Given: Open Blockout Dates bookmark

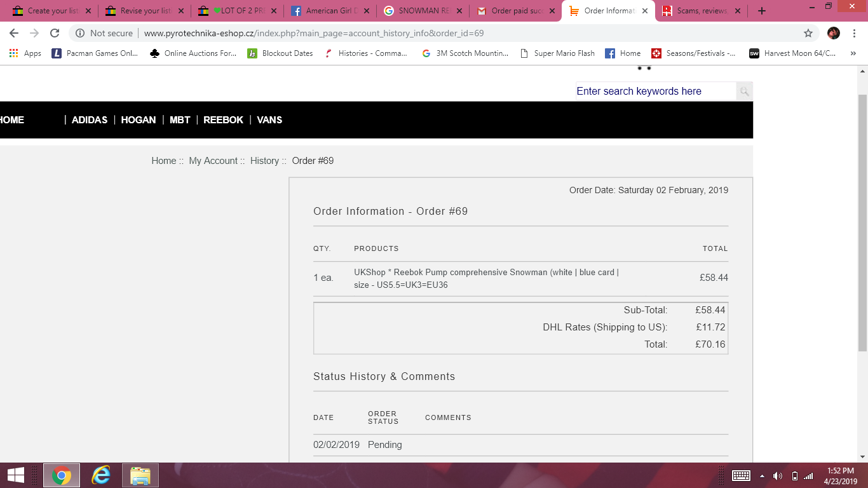Looking at the screenshot, I should (x=280, y=53).
